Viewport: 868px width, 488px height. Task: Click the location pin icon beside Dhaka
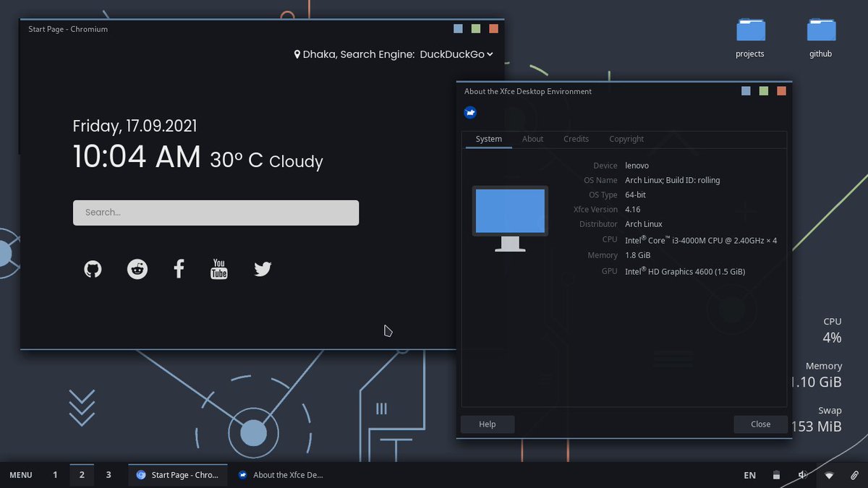tap(297, 54)
